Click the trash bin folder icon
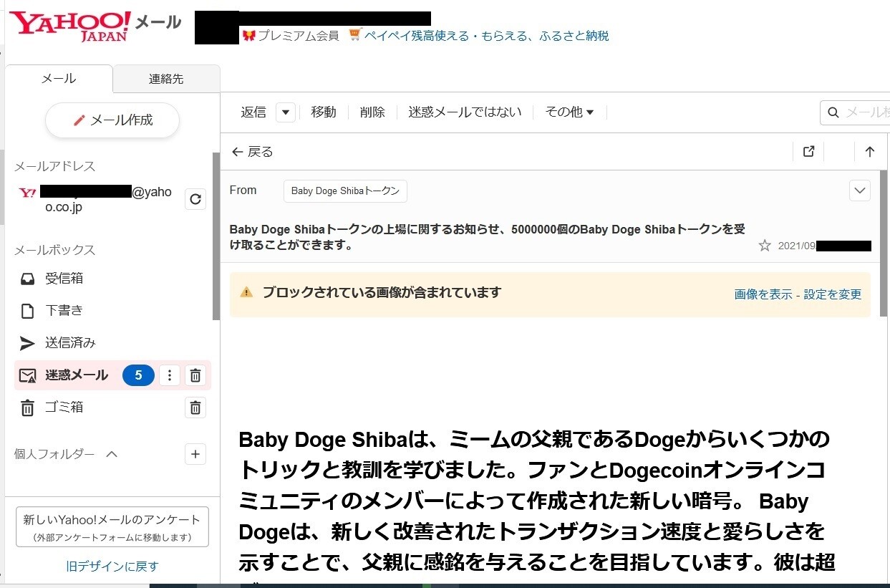 coord(27,408)
